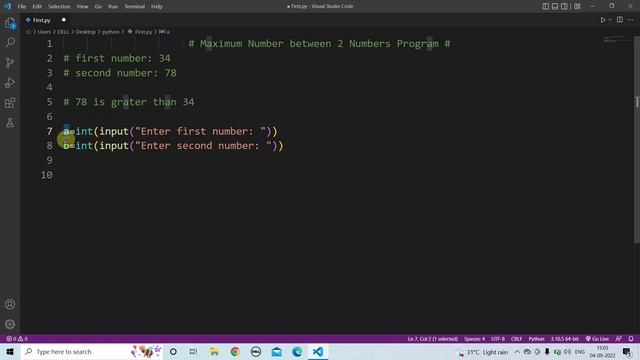Expand the variable a breadcrumb symbol
This screenshot has height=360, width=640.
coord(164,32)
